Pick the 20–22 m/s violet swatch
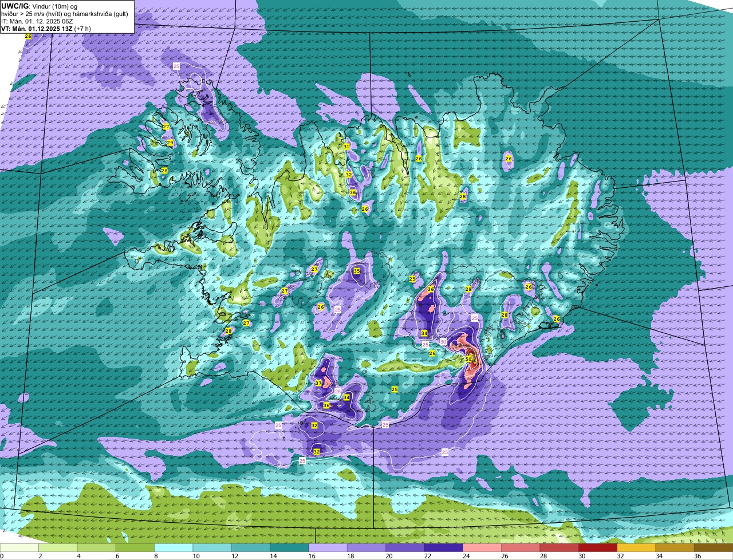The width and height of the screenshot is (733, 560). tap(405, 547)
